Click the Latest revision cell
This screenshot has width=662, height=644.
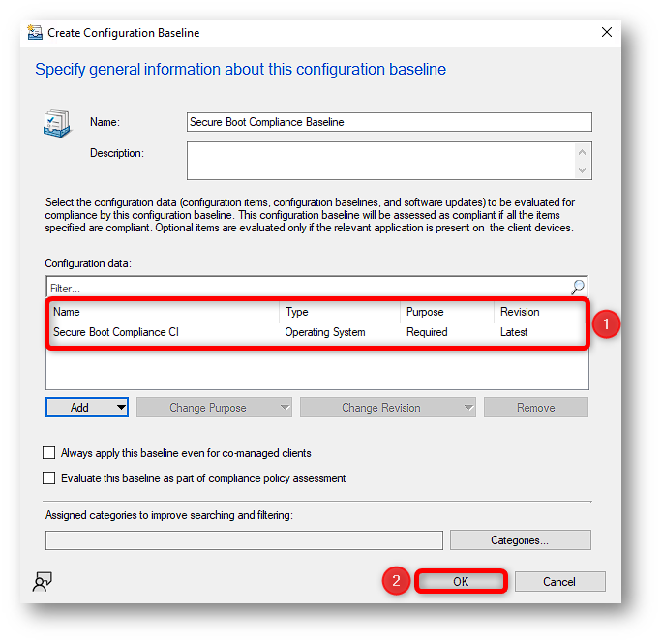point(514,332)
